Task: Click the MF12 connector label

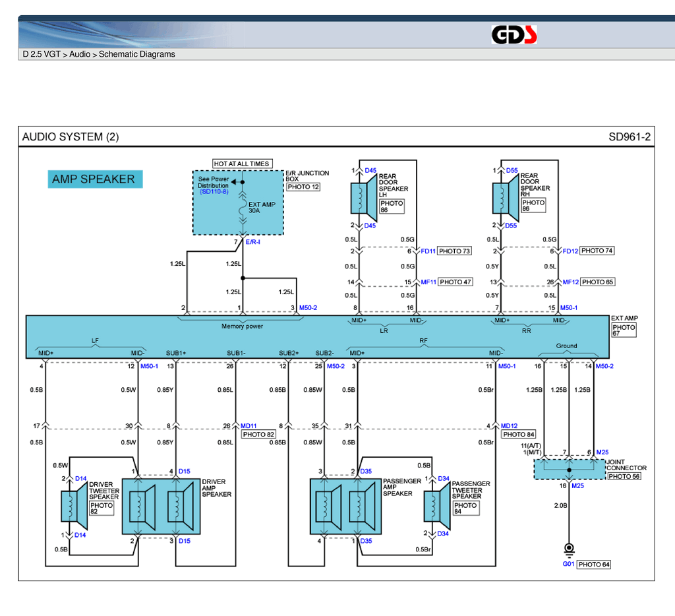Action: click(x=570, y=282)
